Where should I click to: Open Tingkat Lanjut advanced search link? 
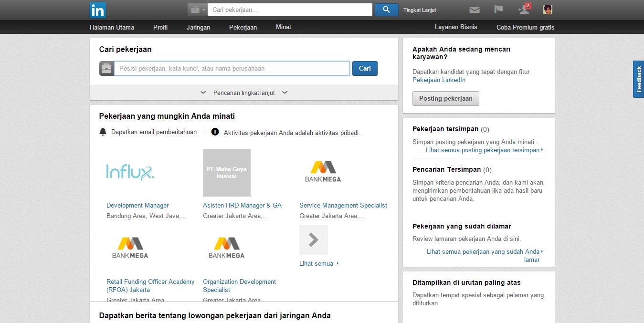click(420, 10)
